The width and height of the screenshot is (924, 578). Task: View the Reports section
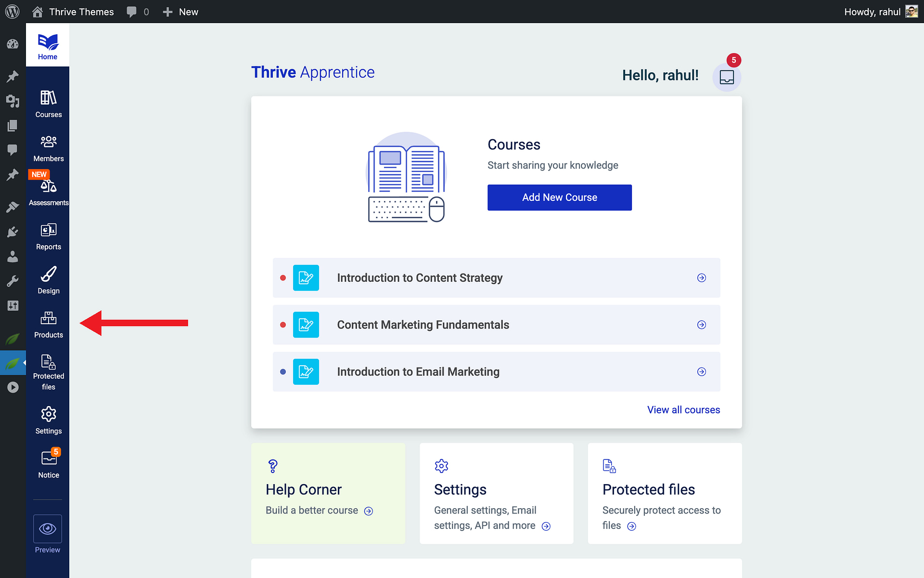pos(48,235)
